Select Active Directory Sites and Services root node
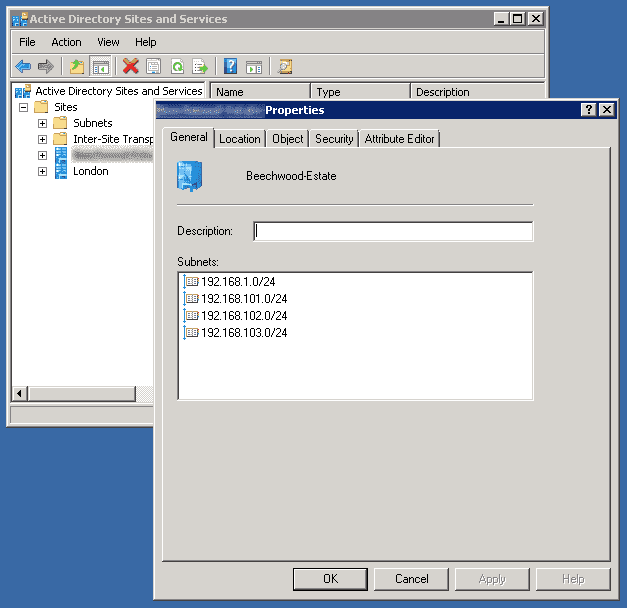The image size is (627, 608). tap(119, 91)
